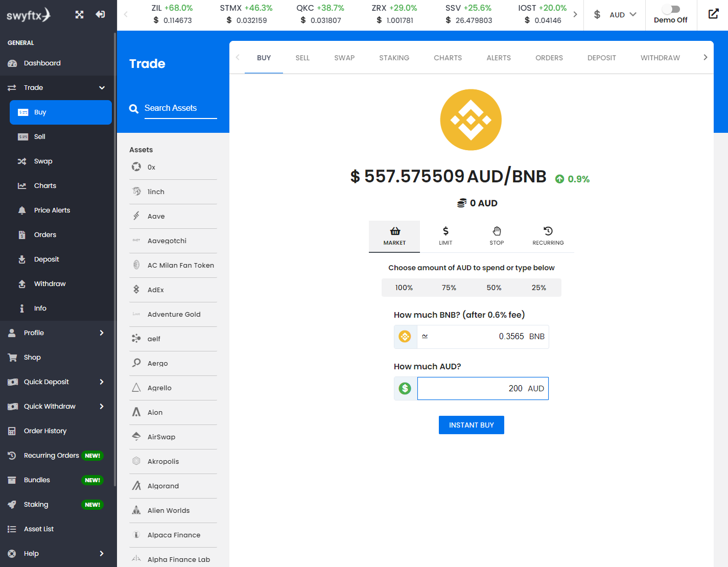Select Alien Worlds from assets list

[173, 511]
